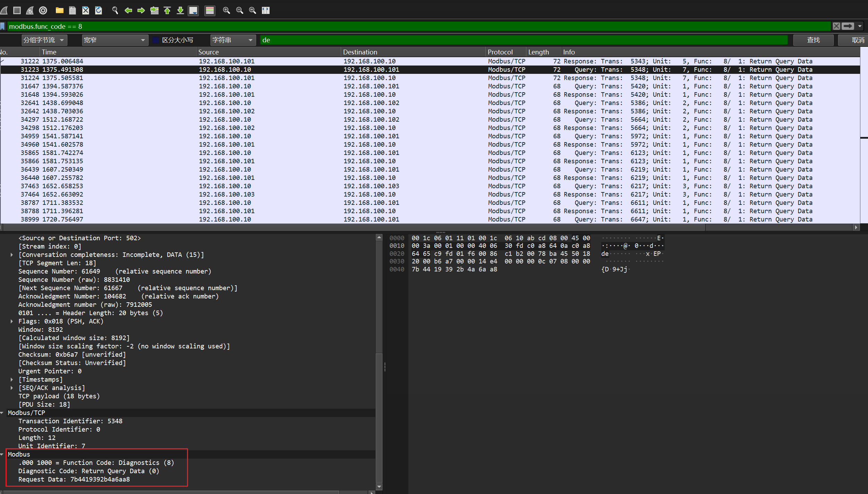Click the Destination column header
This screenshot has height=494, width=868.
[x=360, y=52]
